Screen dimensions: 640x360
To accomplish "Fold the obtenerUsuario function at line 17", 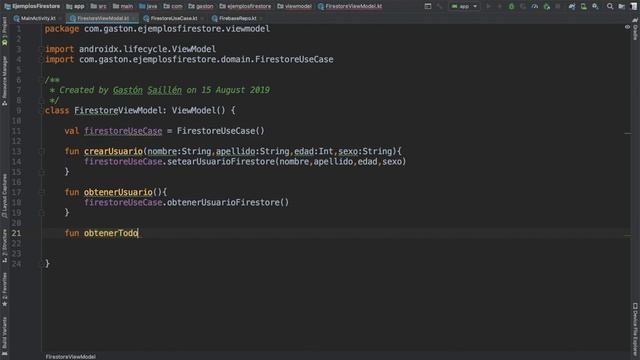I will 42,192.
